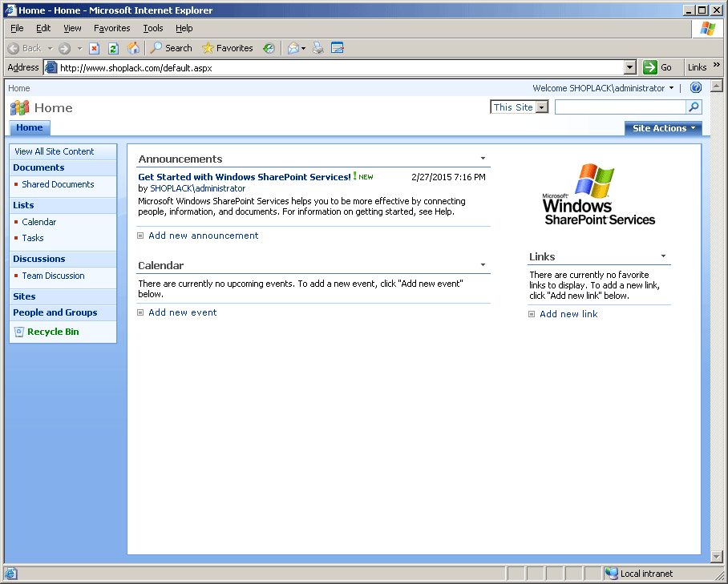Click the vertical scrollbar down arrow
Viewport: 728px width, 584px height.
[716, 556]
